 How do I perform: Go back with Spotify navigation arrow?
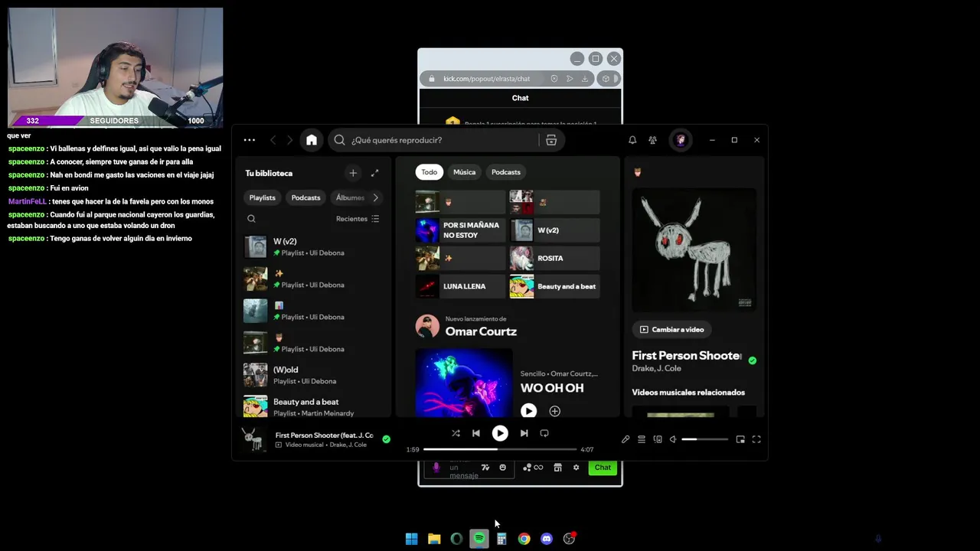point(273,140)
